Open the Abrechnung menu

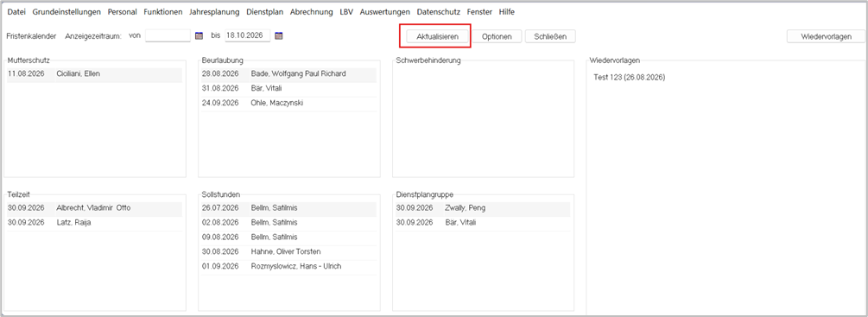(x=312, y=11)
